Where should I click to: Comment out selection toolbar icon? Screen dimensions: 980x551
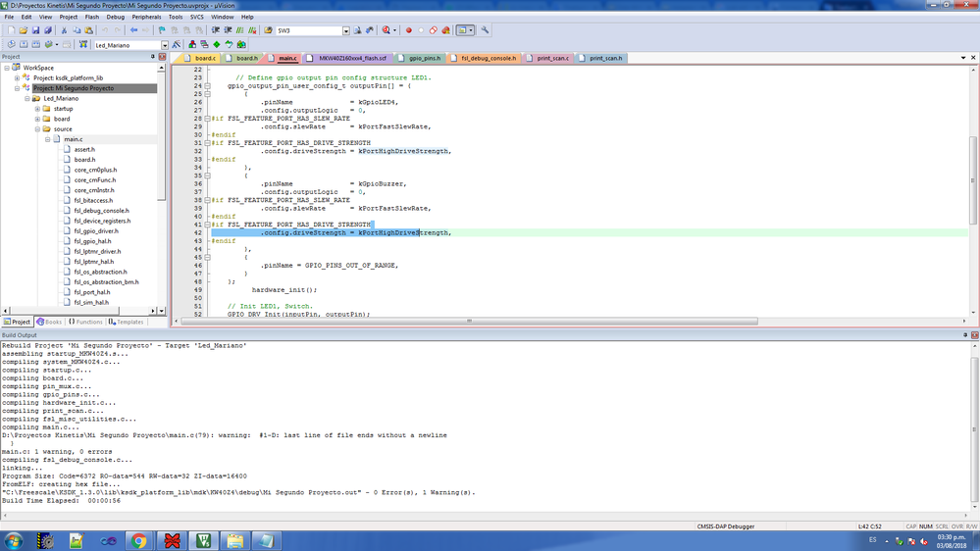(240, 30)
